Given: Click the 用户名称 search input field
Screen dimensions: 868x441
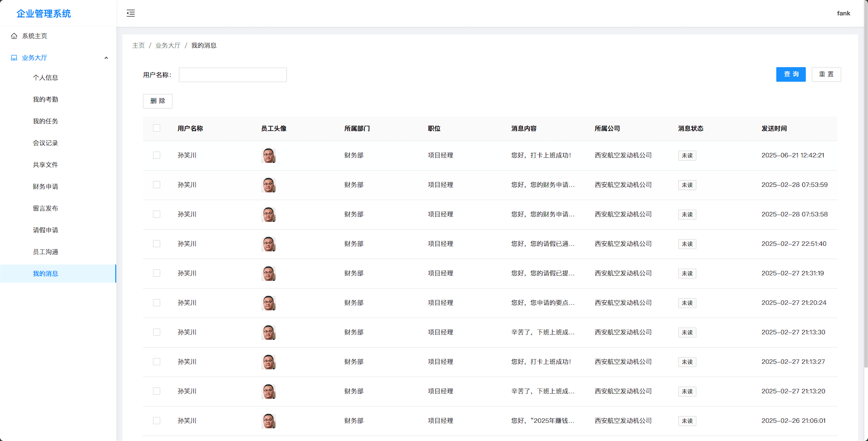Looking at the screenshot, I should (232, 75).
